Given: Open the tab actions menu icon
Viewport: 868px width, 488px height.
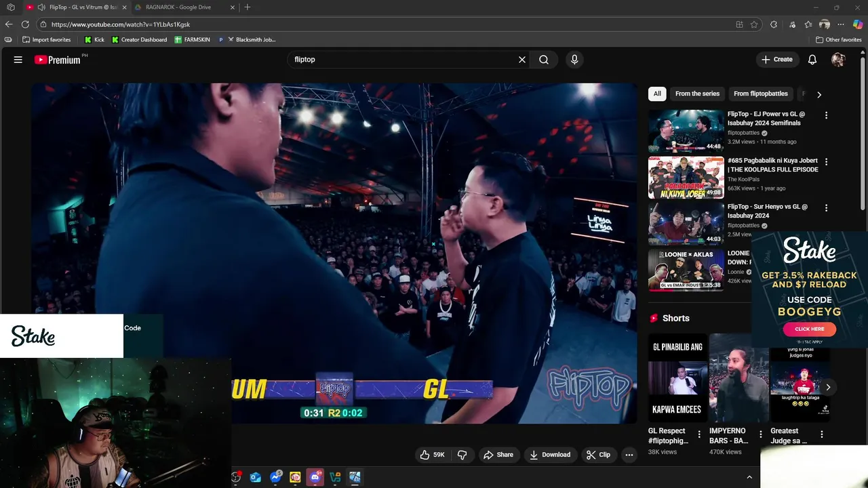Looking at the screenshot, I should [x=10, y=7].
